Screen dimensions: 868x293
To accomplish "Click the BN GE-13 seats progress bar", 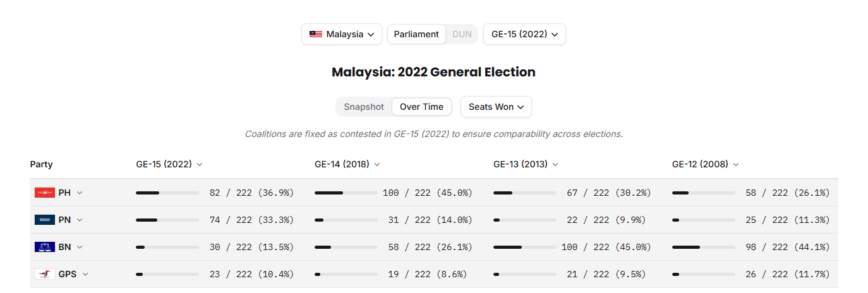I will (525, 247).
